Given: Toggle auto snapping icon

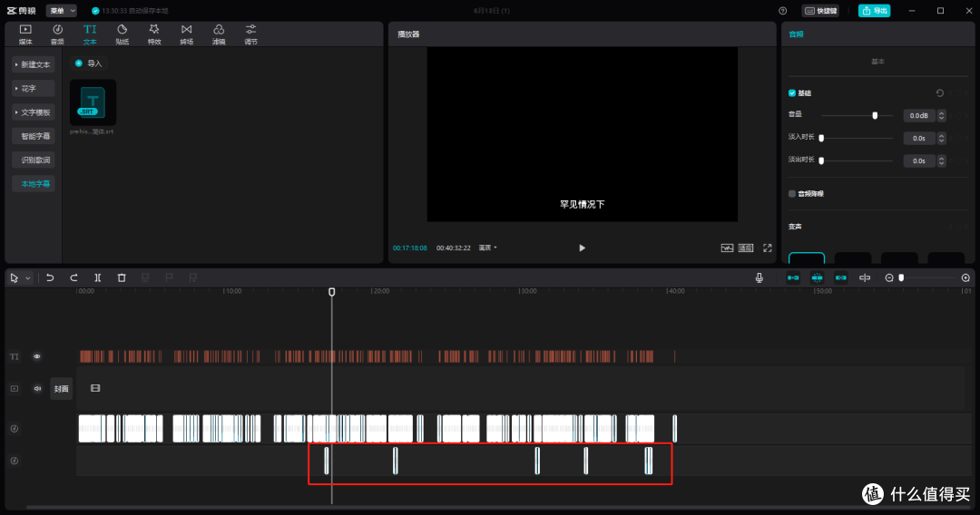Looking at the screenshot, I should point(817,277).
